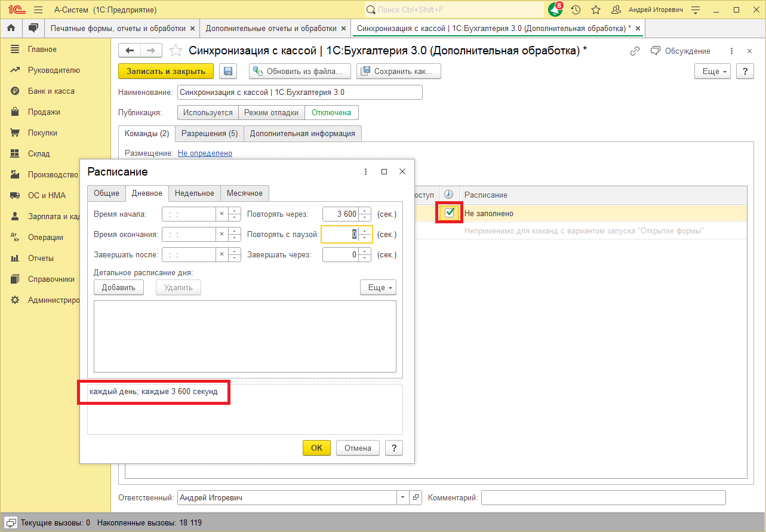Click the Наименование text field

[300, 93]
